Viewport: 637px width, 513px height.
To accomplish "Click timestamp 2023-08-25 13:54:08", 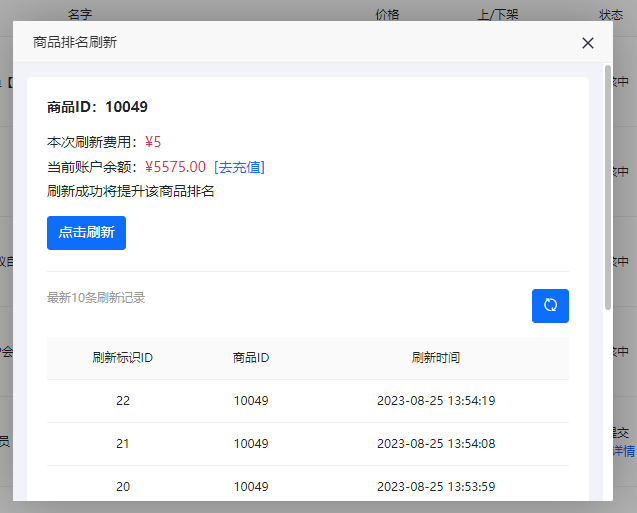I will click(436, 444).
